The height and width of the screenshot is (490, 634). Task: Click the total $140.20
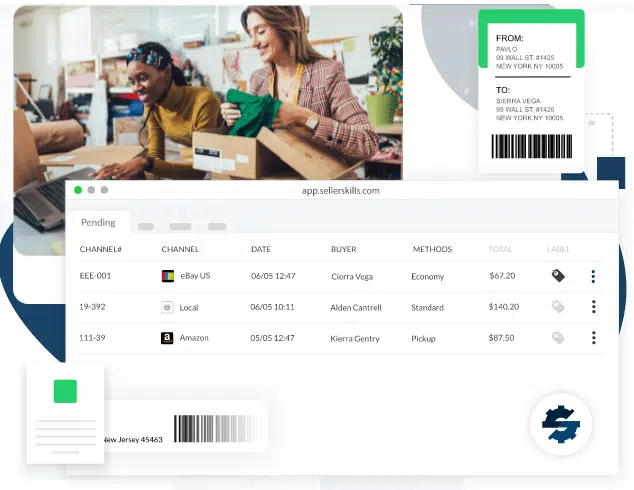point(504,307)
